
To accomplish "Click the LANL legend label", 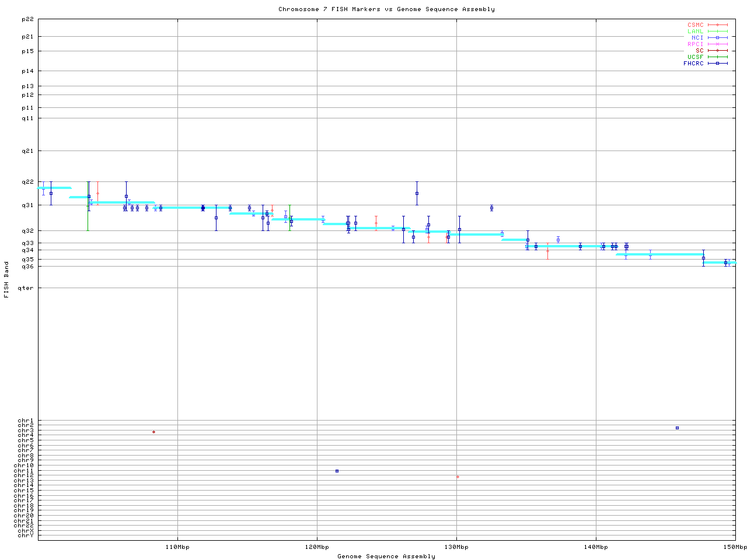I will point(695,31).
